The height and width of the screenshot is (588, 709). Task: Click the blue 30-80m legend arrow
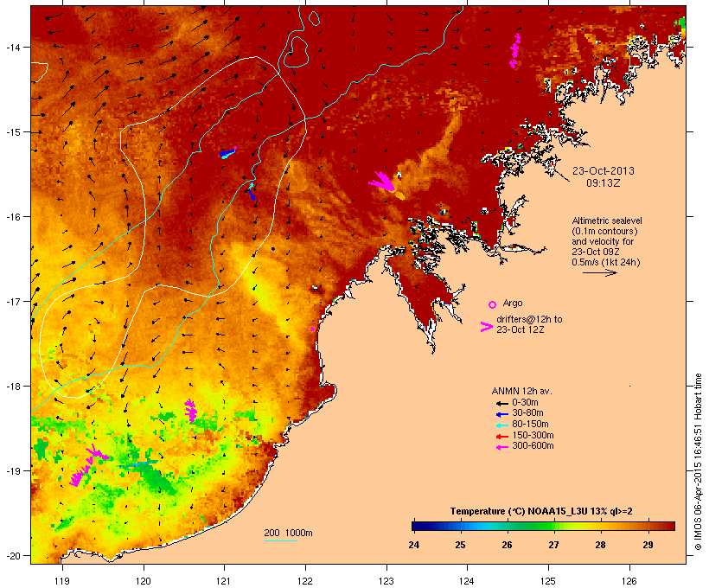501,414
